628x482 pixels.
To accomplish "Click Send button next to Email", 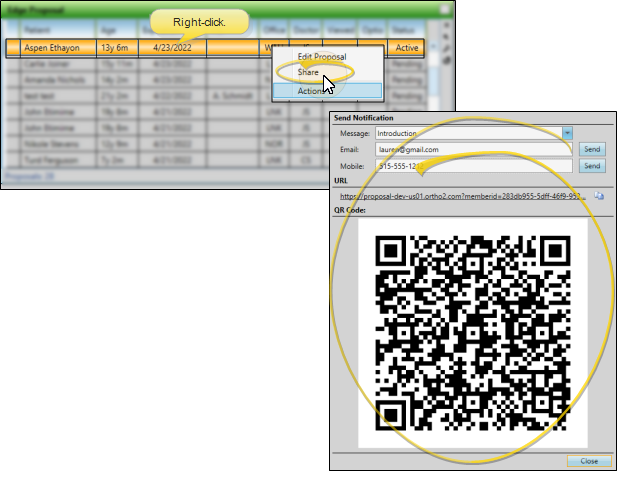I will pos(592,149).
